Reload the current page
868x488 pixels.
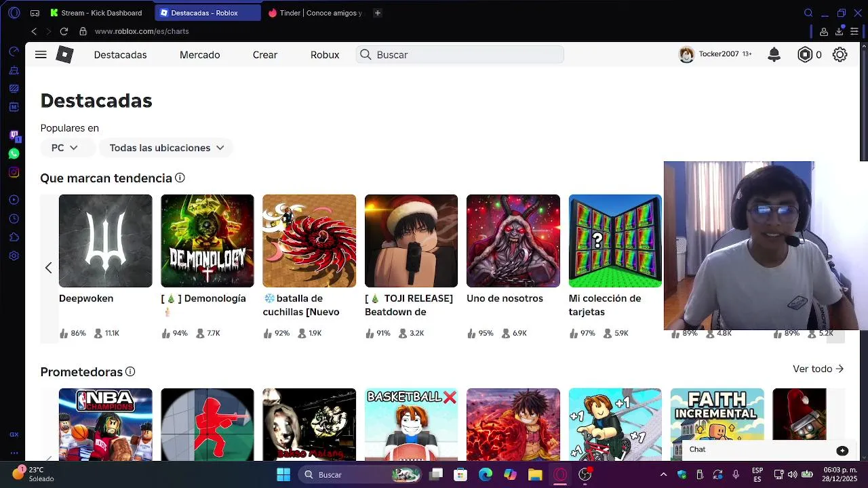(64, 31)
